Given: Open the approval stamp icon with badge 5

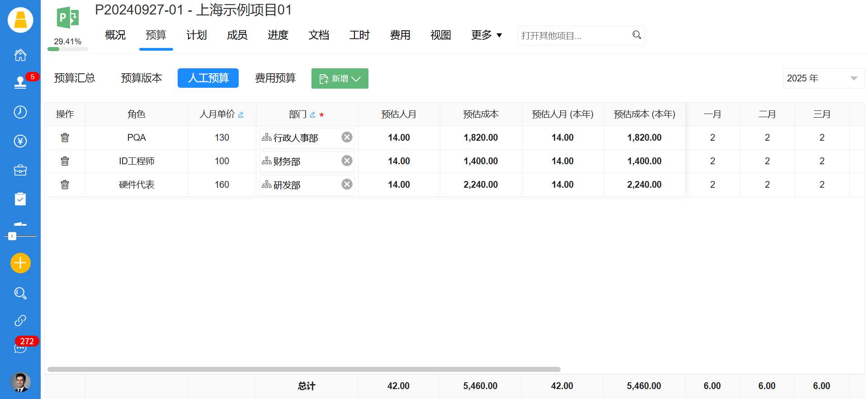Looking at the screenshot, I should [20, 82].
